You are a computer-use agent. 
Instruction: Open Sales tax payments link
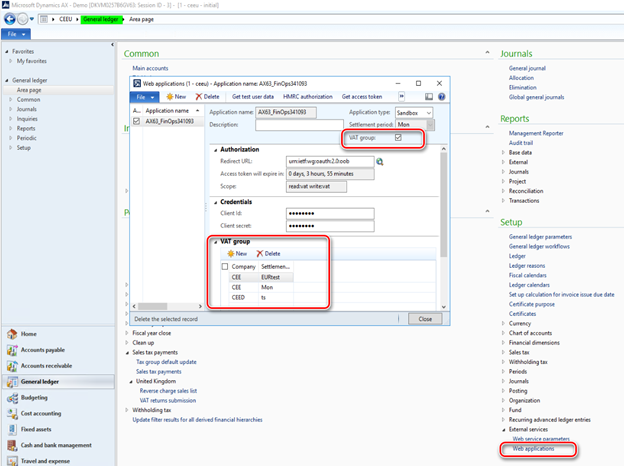[x=158, y=372]
